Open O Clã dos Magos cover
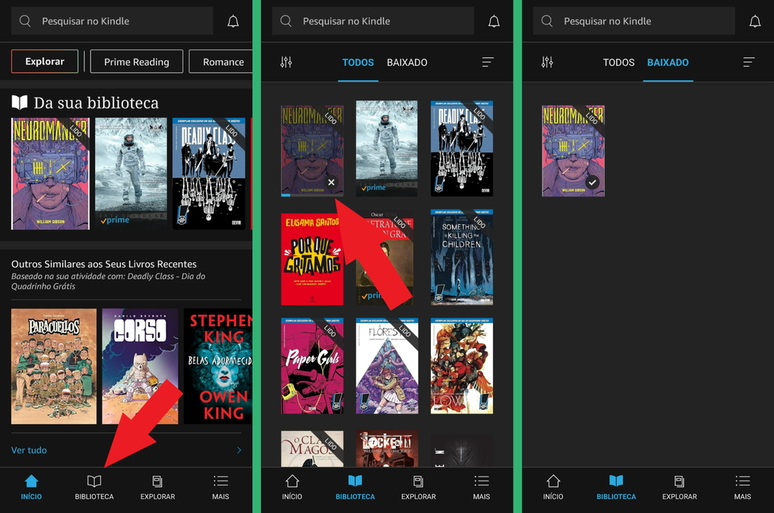 pos(312,449)
